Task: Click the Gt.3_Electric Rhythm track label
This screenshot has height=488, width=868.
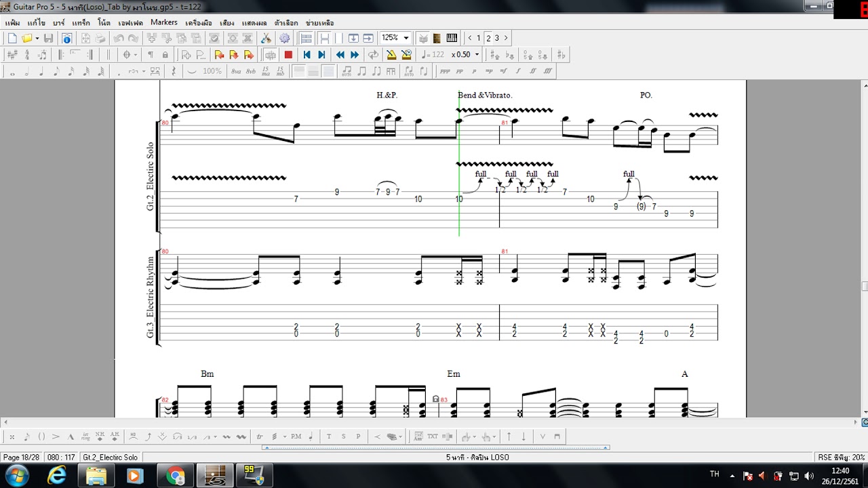Action: pos(151,297)
